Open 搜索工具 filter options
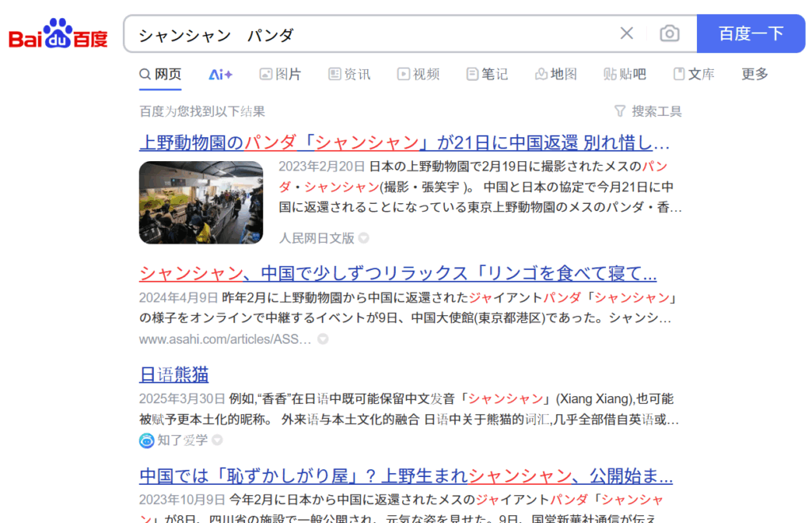The width and height of the screenshot is (812, 523). (x=648, y=111)
